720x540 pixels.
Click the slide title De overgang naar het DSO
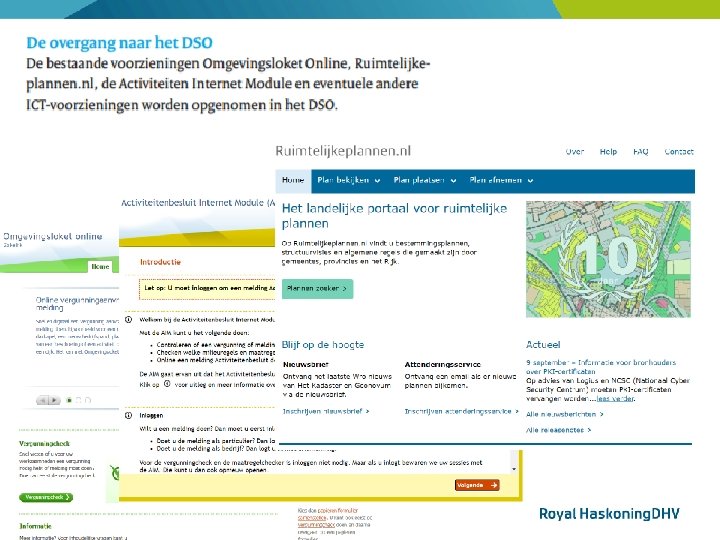(x=119, y=43)
